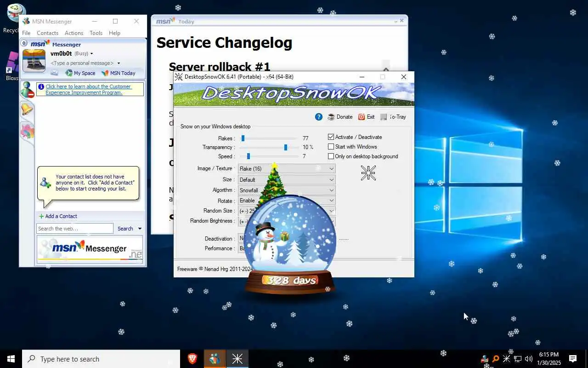Click the 6:15 PM clock in the taskbar
Image resolution: width=588 pixels, height=368 pixels.
549,355
